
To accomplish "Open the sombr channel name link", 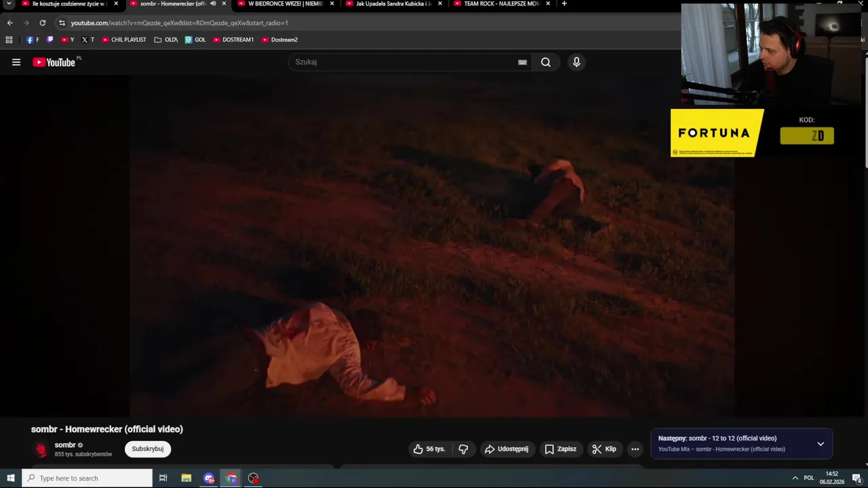I will (65, 445).
